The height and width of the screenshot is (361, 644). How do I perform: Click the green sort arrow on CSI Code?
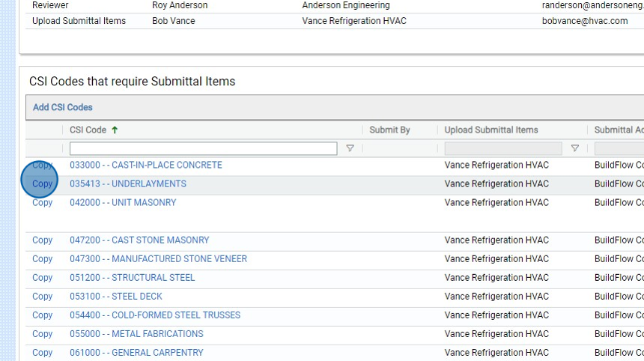tap(115, 130)
